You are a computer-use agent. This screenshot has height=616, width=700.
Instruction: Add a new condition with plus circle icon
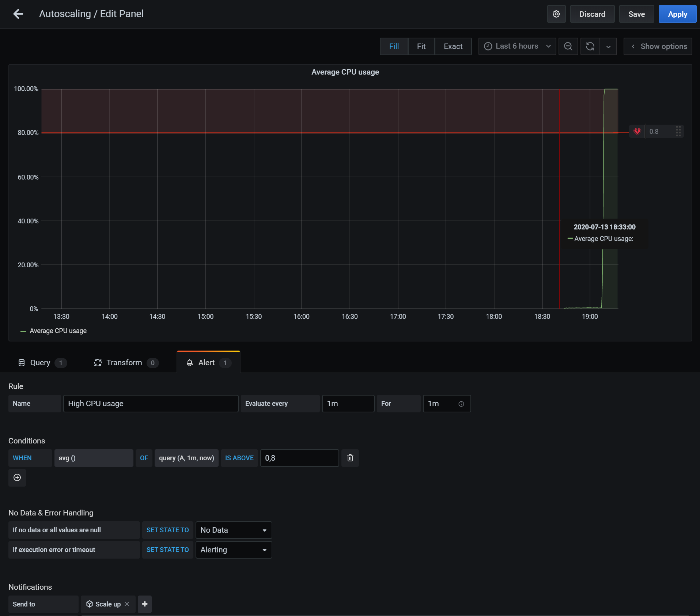tap(17, 477)
